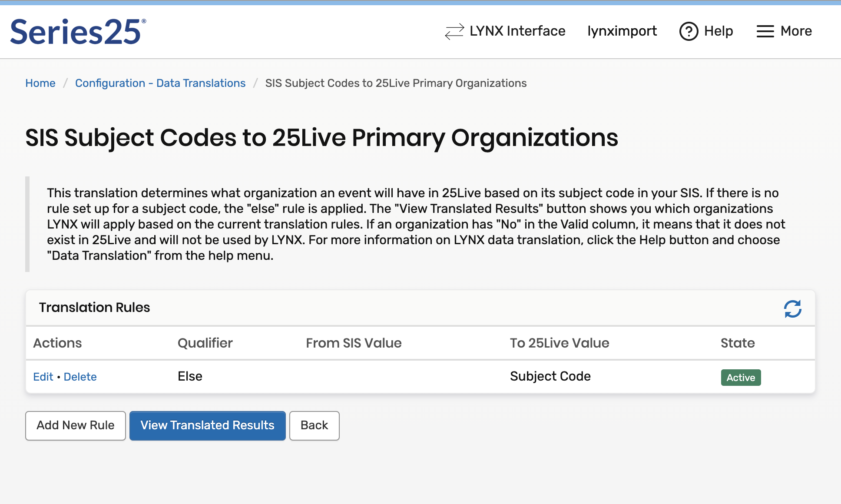This screenshot has height=504, width=841.
Task: Click the green Active state badge
Action: point(741,378)
